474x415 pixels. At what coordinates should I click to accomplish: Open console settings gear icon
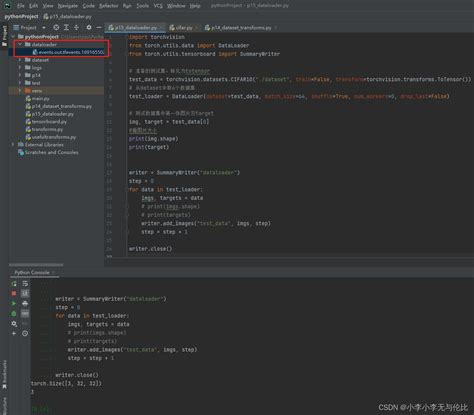point(14,324)
